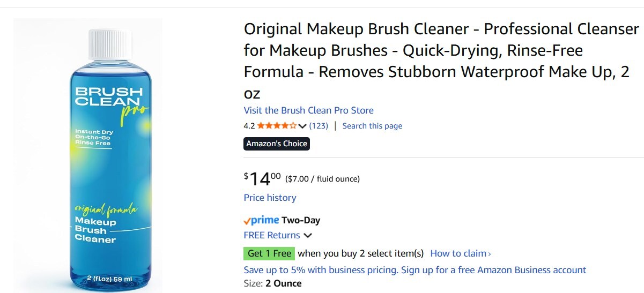The height and width of the screenshot is (293, 644).
Task: Expand the FREE Returns chevron
Action: click(308, 235)
